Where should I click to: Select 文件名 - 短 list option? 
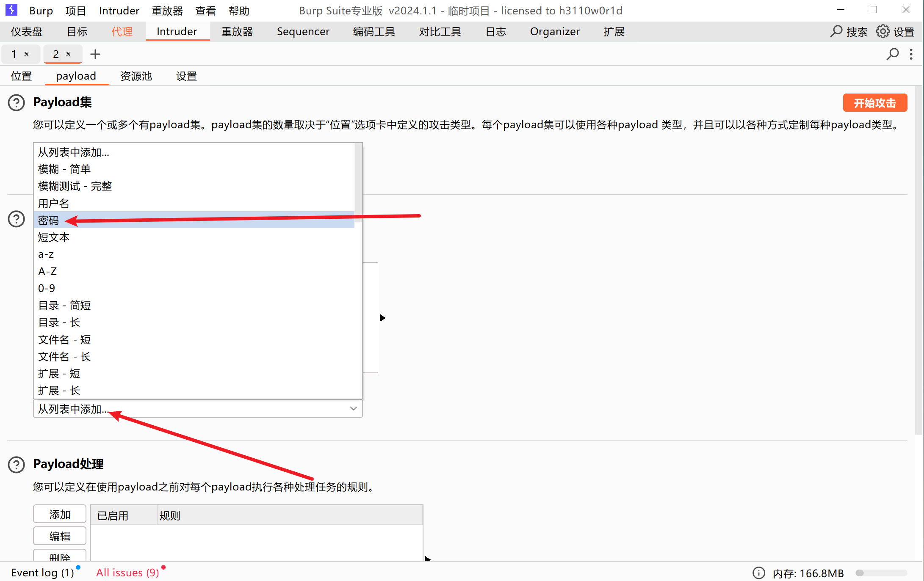click(194, 340)
